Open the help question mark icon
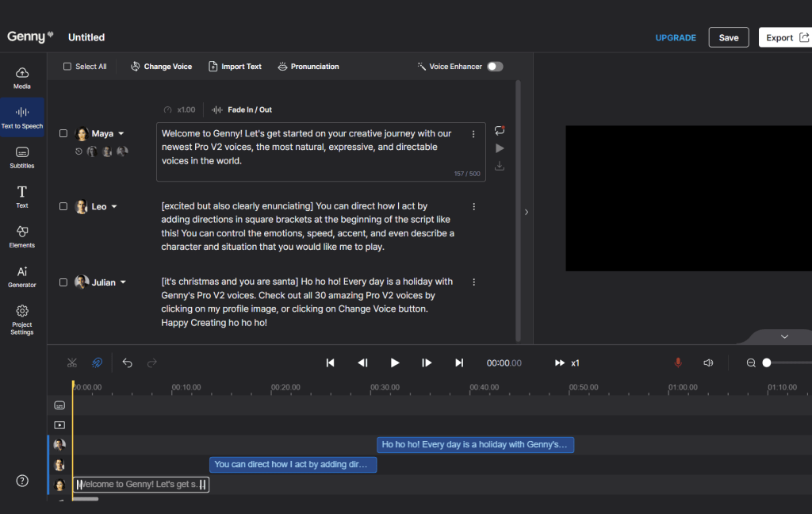This screenshot has width=812, height=514. 22,480
